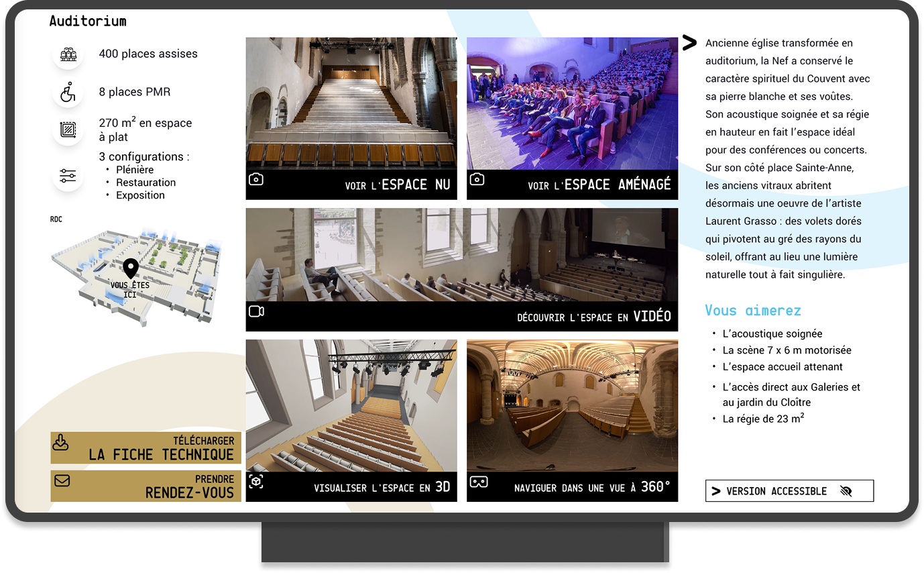Download la fiche technique
This screenshot has width=924, height=573.
tap(146, 448)
